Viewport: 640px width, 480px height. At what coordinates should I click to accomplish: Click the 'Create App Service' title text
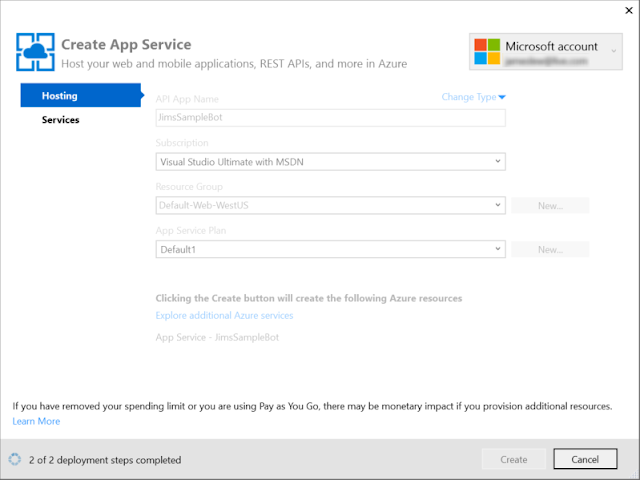click(126, 44)
